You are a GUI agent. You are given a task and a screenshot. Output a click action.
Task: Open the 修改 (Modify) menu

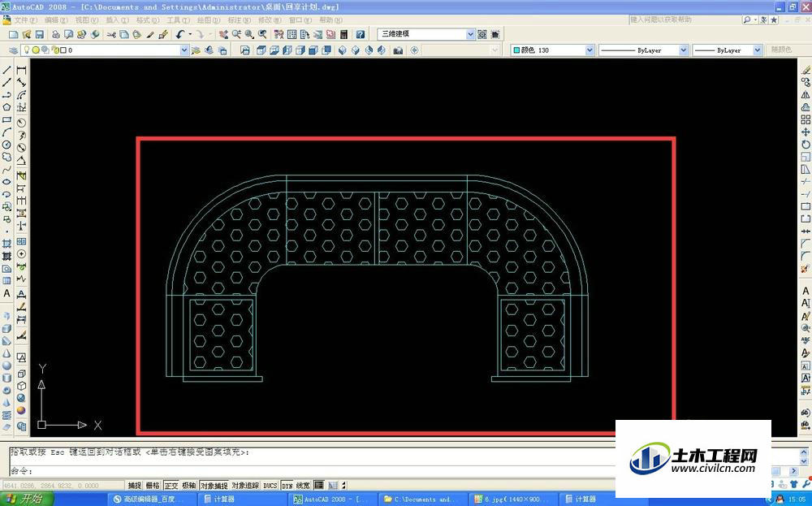pos(270,20)
